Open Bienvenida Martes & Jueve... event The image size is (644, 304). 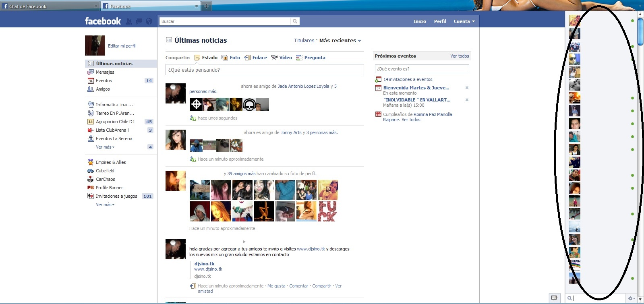coord(416,88)
